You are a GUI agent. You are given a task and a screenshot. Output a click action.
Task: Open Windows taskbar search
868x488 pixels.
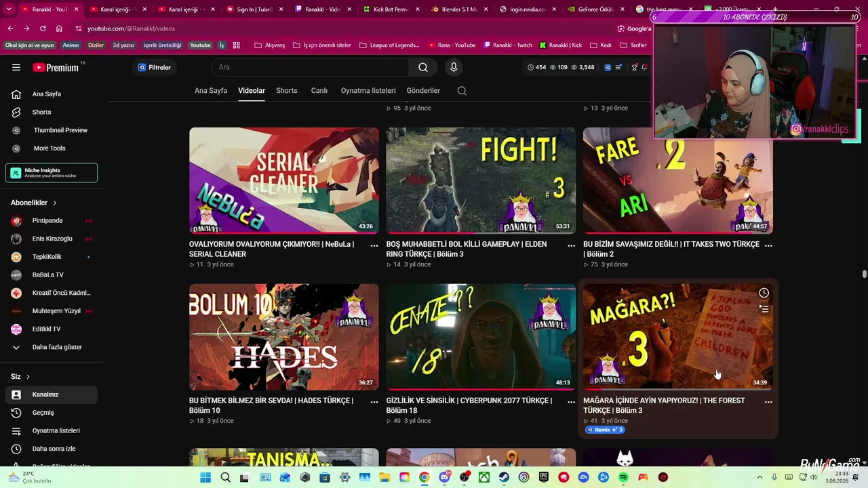pos(225,477)
